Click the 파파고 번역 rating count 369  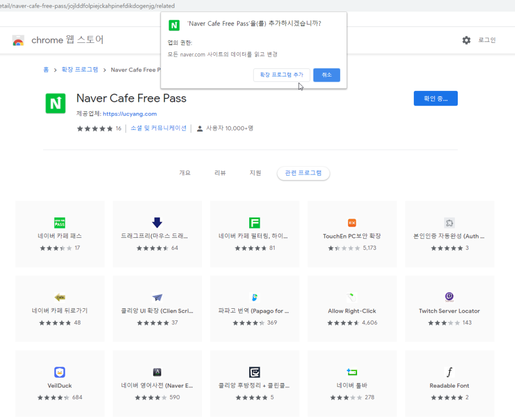tap(272, 323)
